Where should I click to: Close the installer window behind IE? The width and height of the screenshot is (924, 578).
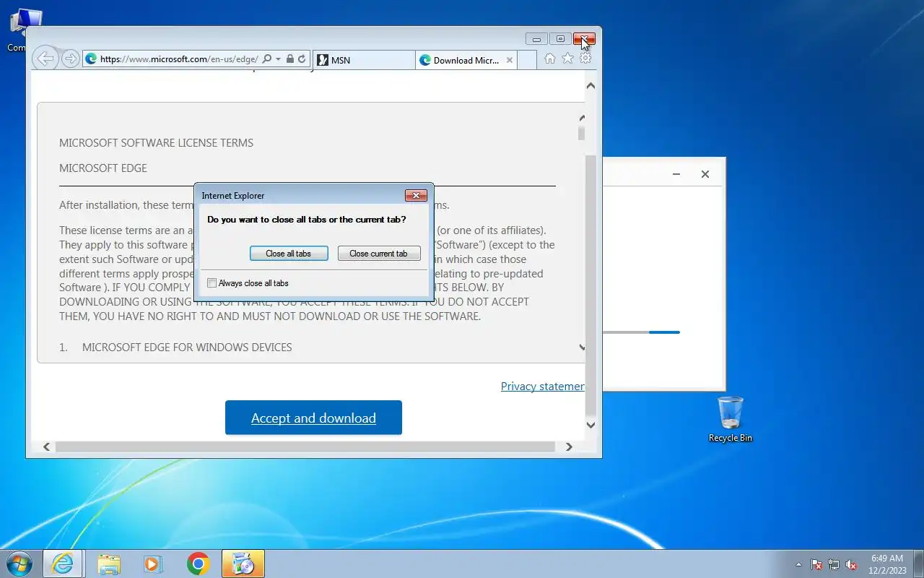click(x=705, y=174)
